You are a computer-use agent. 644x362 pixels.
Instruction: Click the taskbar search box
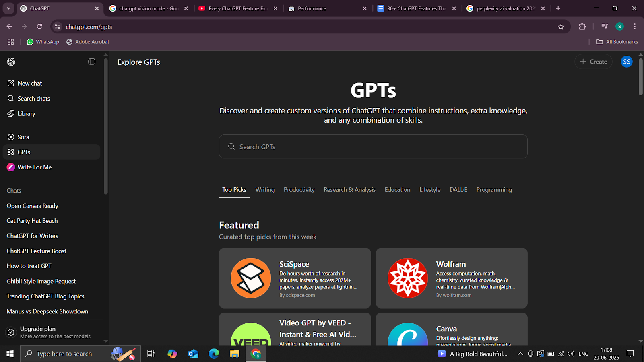(80, 354)
